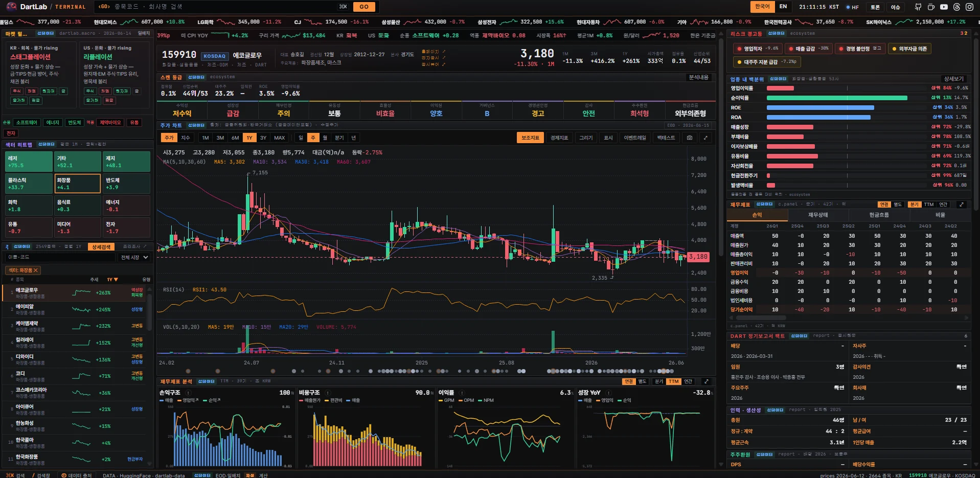Screen dimensions: 980x478
Task: Open the 백테스트 button
Action: pyautogui.click(x=666, y=138)
